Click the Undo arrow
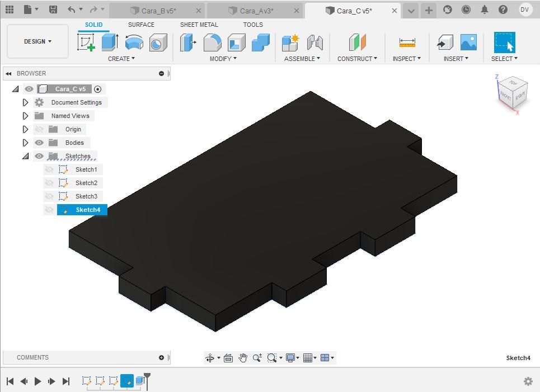This screenshot has width=540, height=392. point(71,10)
